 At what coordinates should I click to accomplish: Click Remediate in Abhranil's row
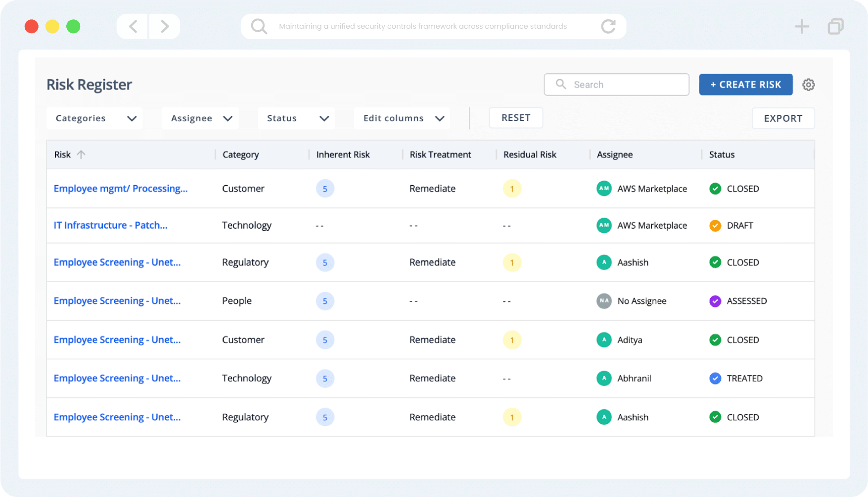[x=432, y=378]
